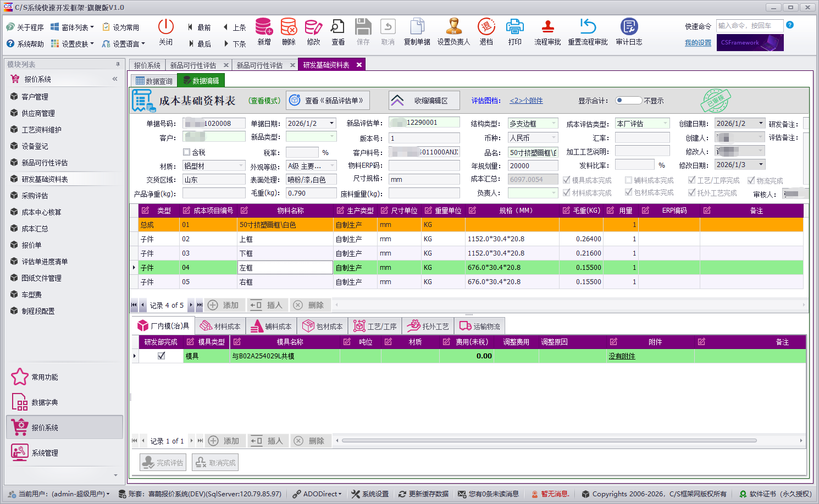Open the 新品类型 dropdown
The height and width of the screenshot is (504, 819).
[x=331, y=136]
